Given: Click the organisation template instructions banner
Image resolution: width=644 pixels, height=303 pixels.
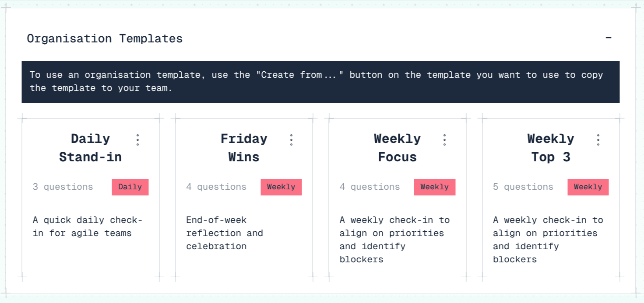Looking at the screenshot, I should [x=322, y=81].
